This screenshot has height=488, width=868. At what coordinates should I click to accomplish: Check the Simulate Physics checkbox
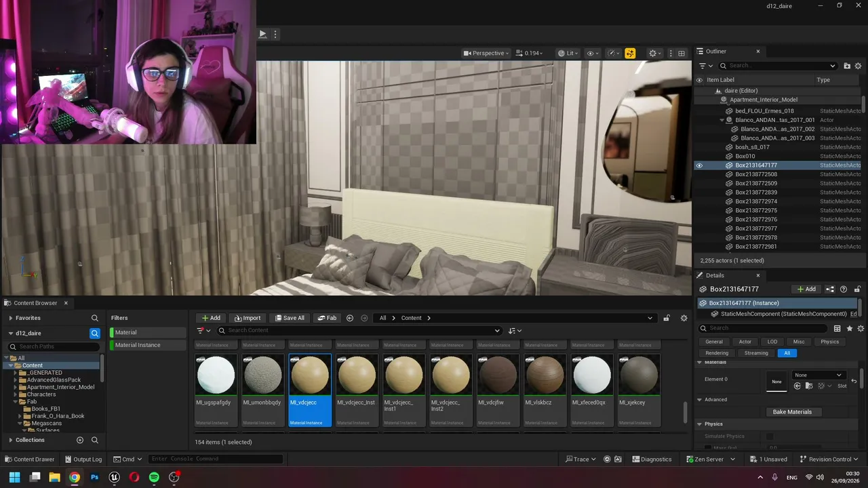pos(770,436)
